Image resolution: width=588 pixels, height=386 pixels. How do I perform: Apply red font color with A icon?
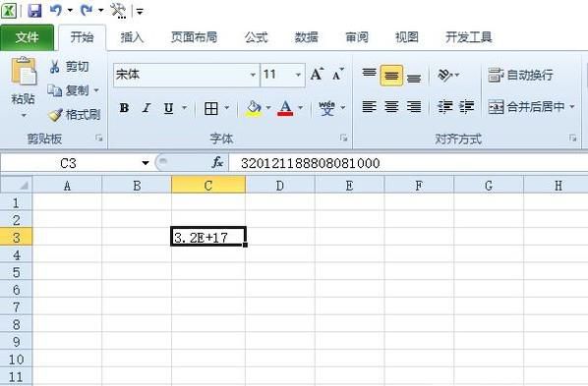point(285,108)
